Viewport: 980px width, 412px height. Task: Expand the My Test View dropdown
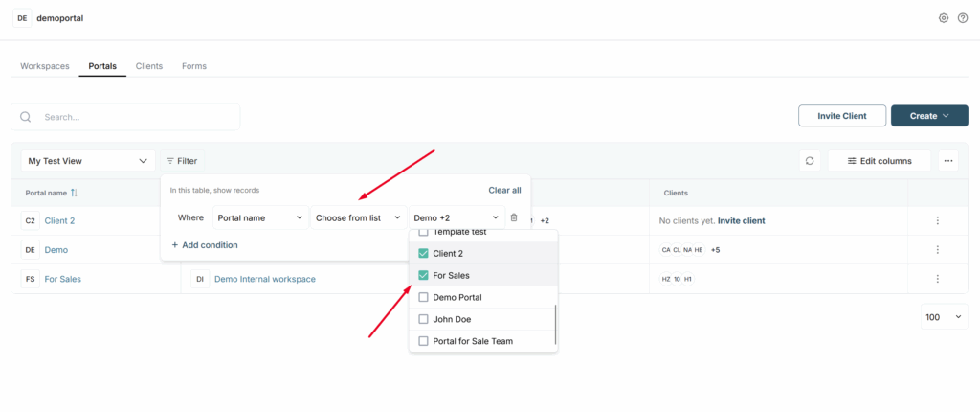(88, 161)
